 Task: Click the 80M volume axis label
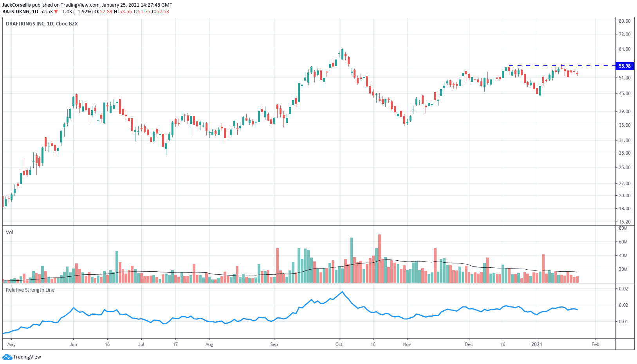click(623, 228)
